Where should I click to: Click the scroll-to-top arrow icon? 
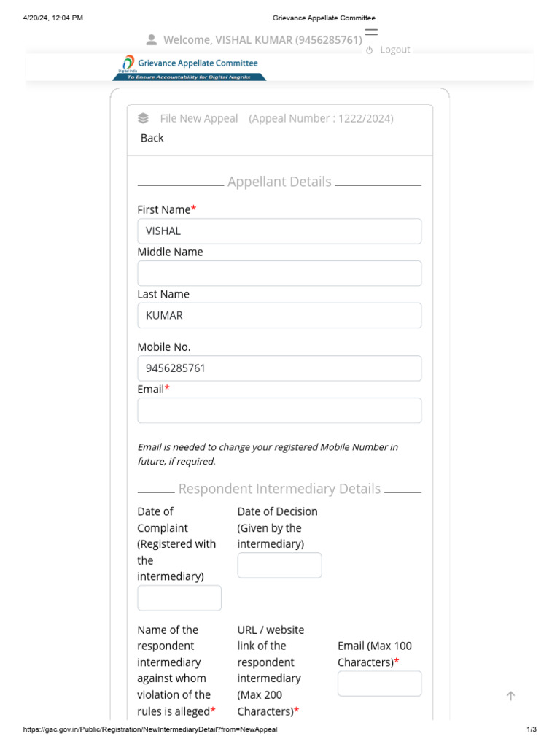(x=510, y=696)
